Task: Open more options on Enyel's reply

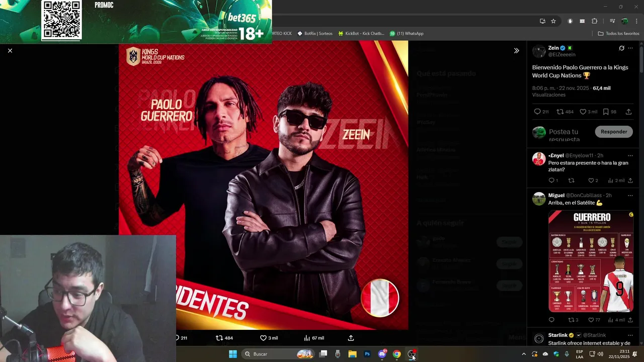Action: (630, 155)
